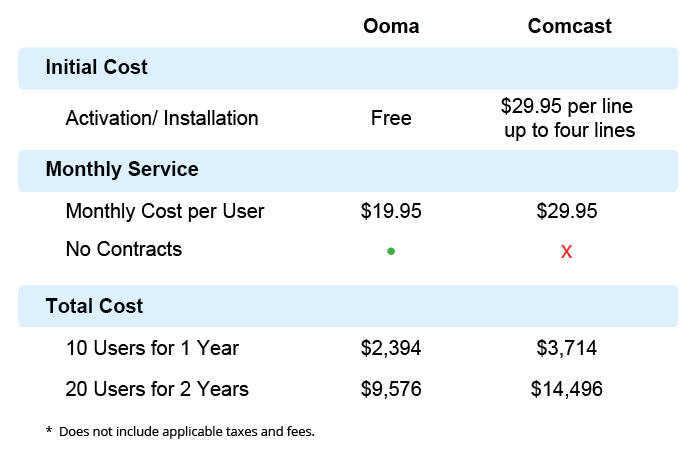Select the Comcast column header
The image size is (700, 462).
click(569, 26)
